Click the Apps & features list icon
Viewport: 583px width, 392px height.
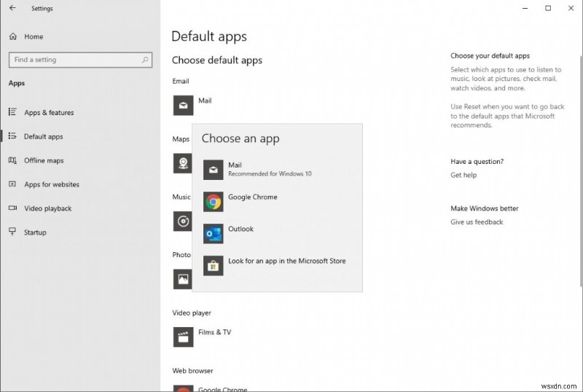(x=12, y=112)
